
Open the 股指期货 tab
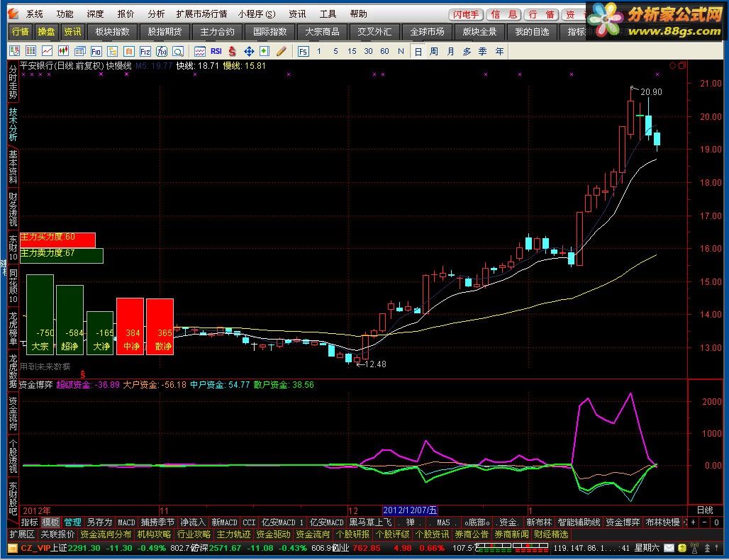coord(165,32)
